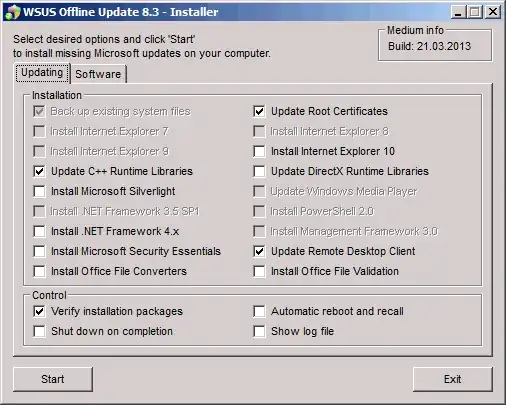Viewport: 506px width, 405px height.
Task: Check Update DirectX Runtime Libraries
Action: (259, 171)
